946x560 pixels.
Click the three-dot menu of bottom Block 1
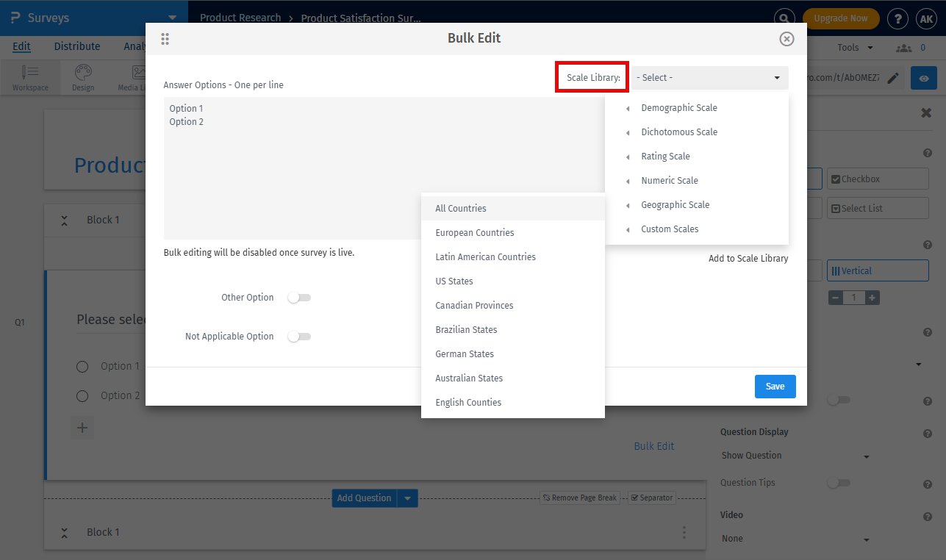click(684, 532)
